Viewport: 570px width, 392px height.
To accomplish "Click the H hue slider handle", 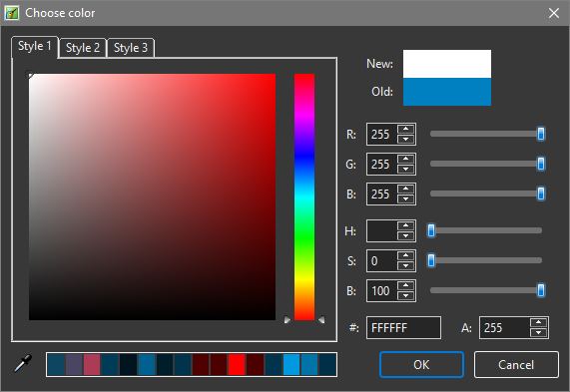I will tap(431, 230).
